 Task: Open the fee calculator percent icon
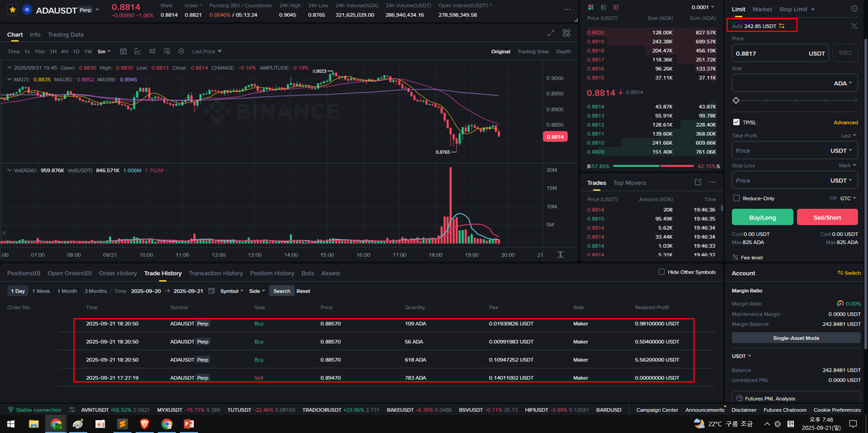click(854, 26)
